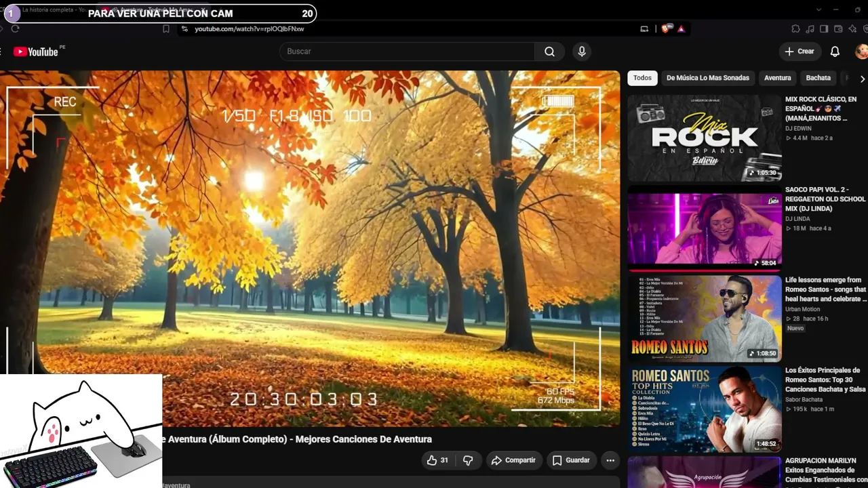The image size is (868, 488).
Task: Open AGRUPACION MARILYN video title
Action: point(827,470)
